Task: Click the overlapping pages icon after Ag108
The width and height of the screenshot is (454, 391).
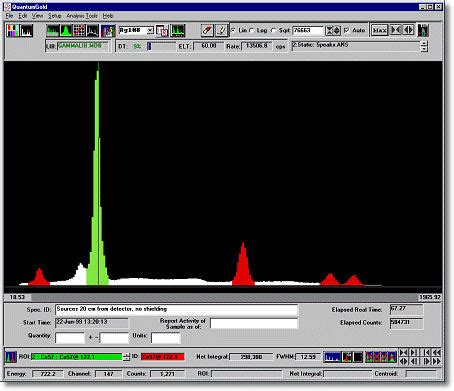Action: [x=162, y=31]
